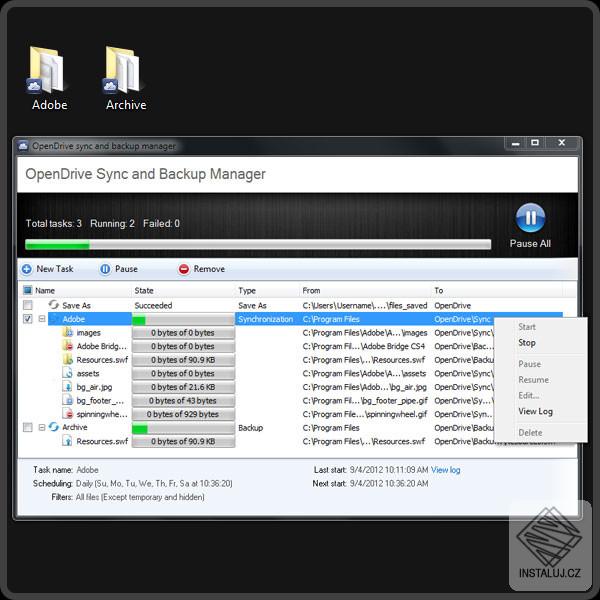Select the Adobe task name
The width and height of the screenshot is (600, 600).
click(73, 319)
